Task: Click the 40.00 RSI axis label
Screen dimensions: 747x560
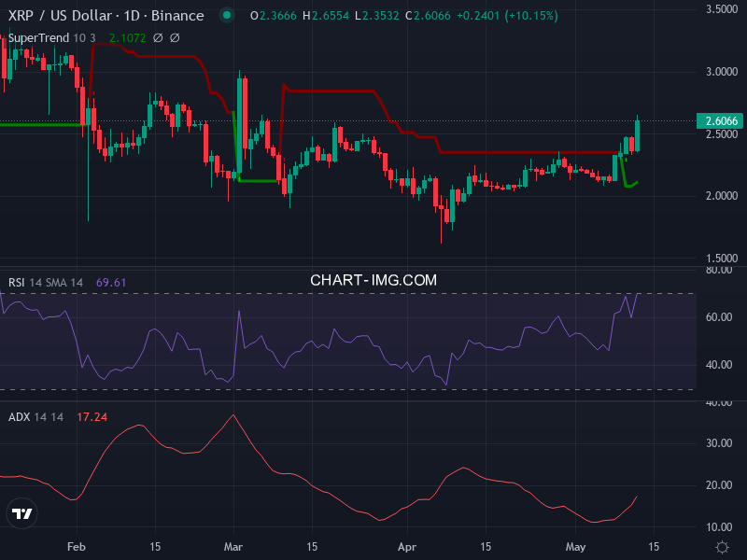Action: 719,365
